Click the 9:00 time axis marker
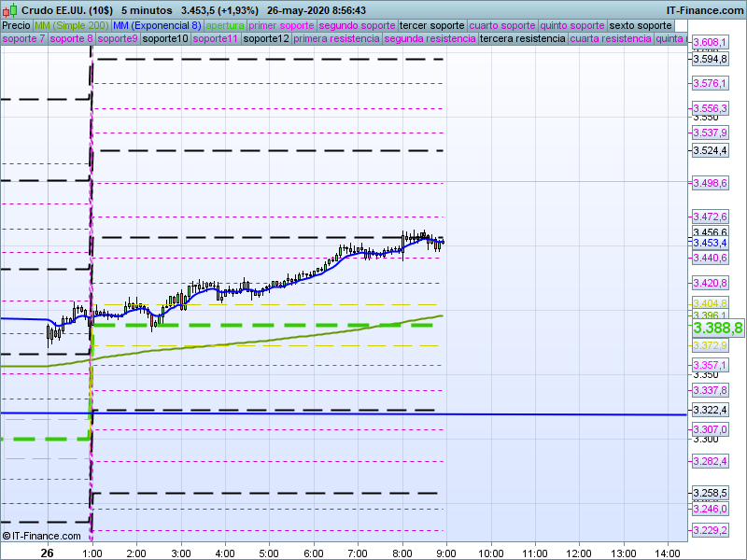747x560 pixels. click(x=446, y=552)
